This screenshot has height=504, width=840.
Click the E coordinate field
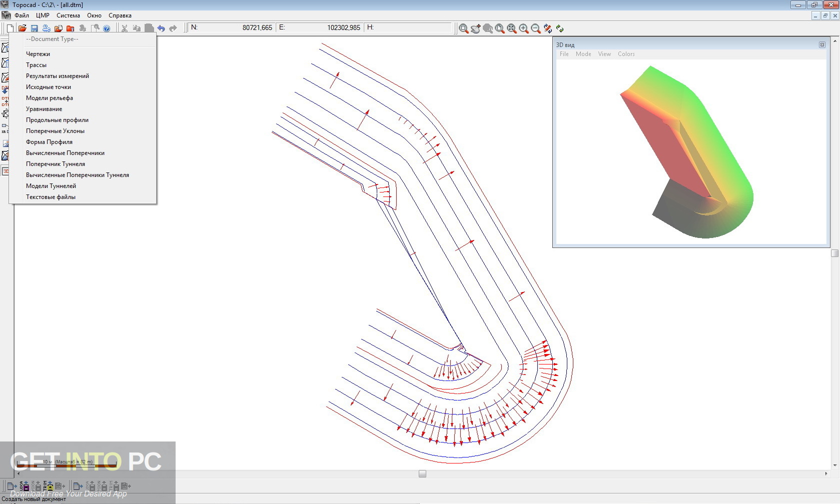click(320, 27)
